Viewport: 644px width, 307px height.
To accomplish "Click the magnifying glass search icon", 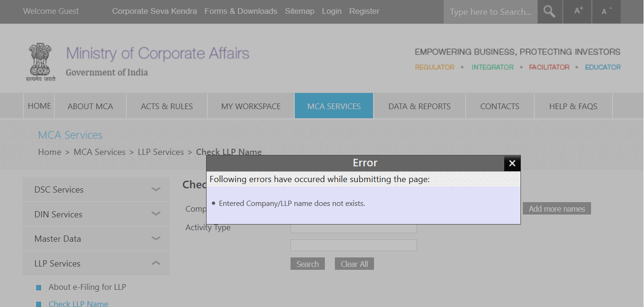I will click(x=550, y=11).
